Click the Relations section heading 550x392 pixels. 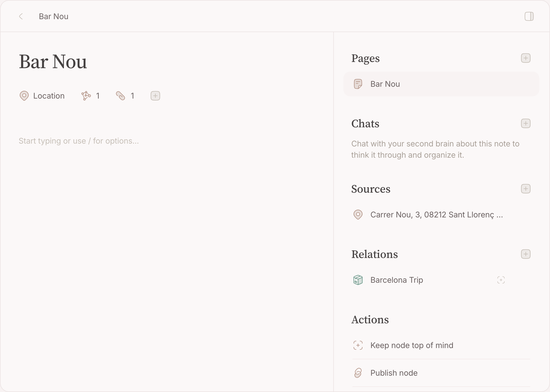tap(374, 254)
